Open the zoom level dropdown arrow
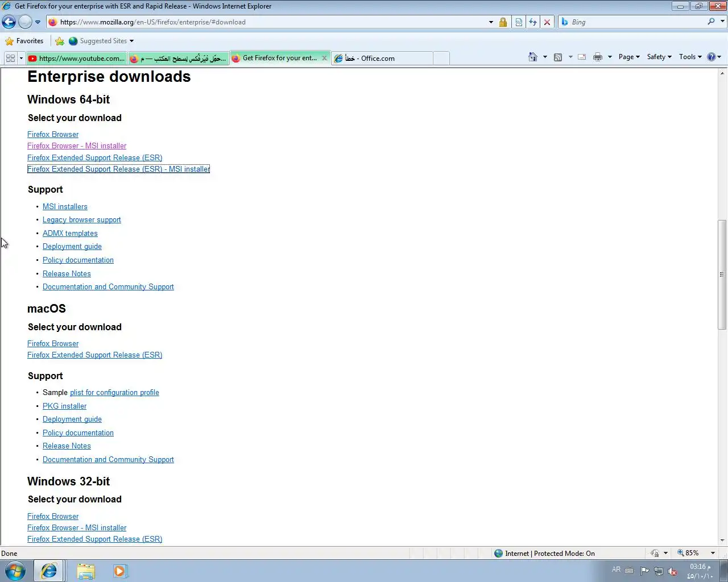The width and height of the screenshot is (728, 582). [x=713, y=554]
